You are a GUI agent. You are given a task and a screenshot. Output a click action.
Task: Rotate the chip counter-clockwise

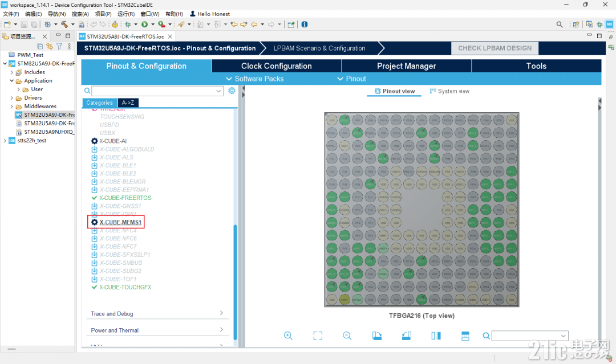[x=407, y=336]
